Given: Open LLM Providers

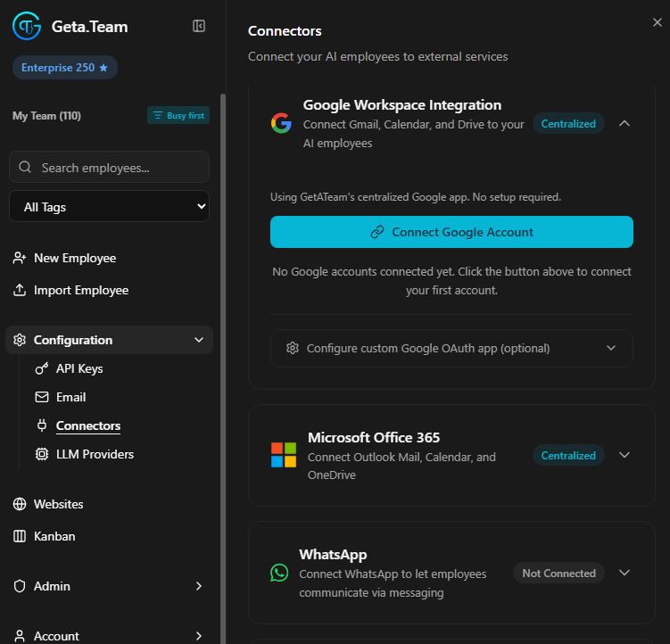Looking at the screenshot, I should [x=95, y=454].
